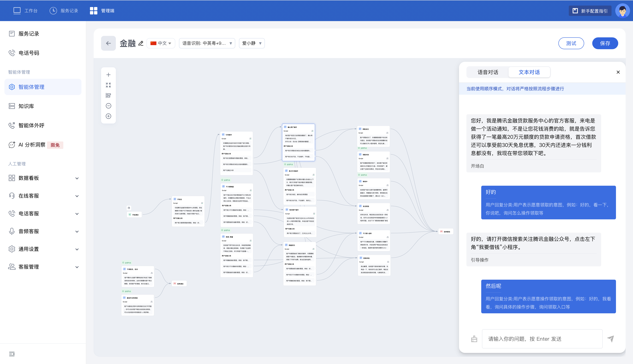This screenshot has width=633, height=364.
Task: Open the 新手配置指引 guide
Action: (590, 11)
